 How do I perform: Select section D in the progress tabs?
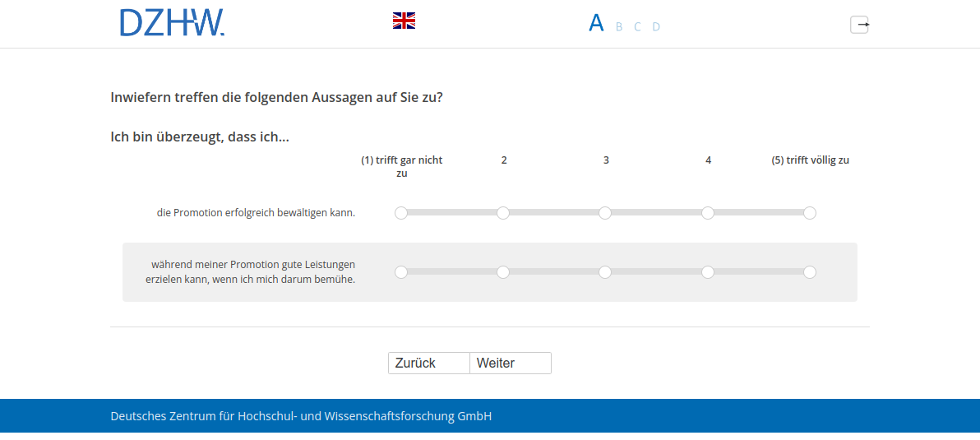click(x=656, y=27)
